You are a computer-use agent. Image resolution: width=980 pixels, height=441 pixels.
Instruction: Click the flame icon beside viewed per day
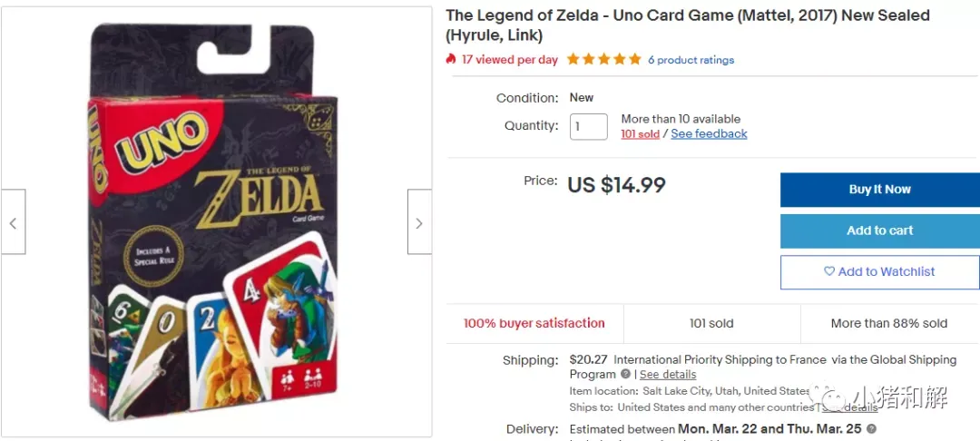451,59
